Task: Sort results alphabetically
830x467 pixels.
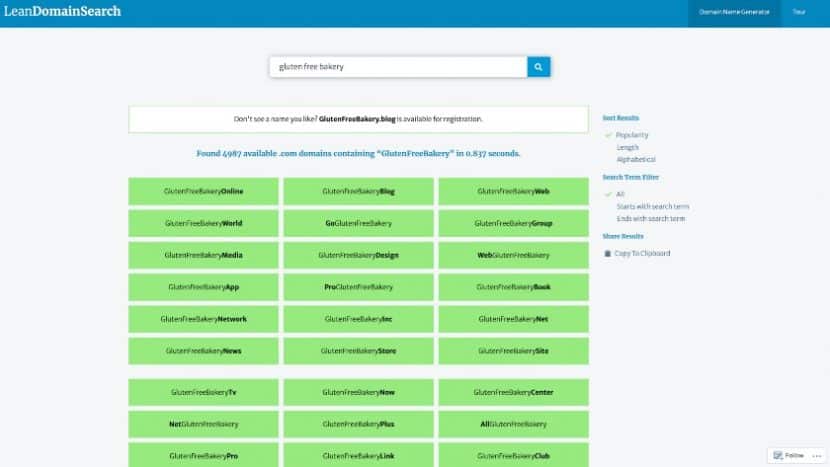Action: (636, 159)
